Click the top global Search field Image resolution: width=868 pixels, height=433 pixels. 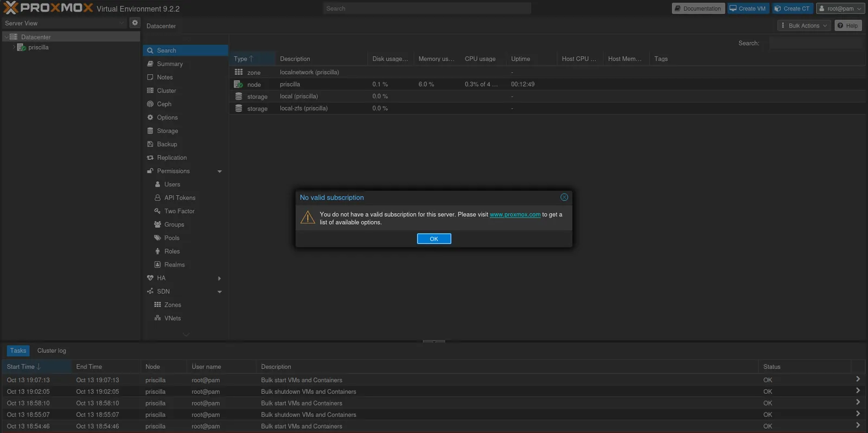pyautogui.click(x=427, y=9)
